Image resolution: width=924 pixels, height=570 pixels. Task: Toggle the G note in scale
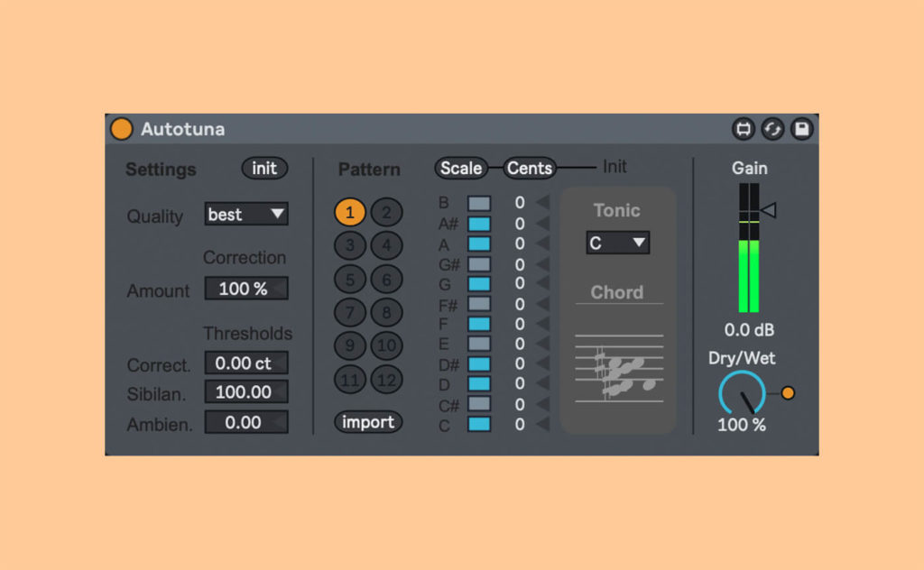(x=479, y=284)
